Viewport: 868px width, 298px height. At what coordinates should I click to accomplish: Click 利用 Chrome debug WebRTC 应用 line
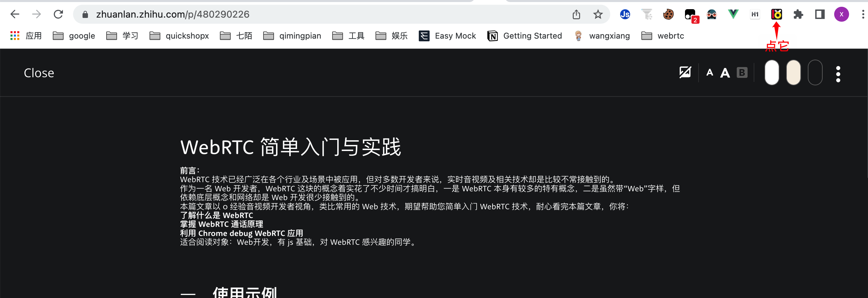[x=242, y=233]
